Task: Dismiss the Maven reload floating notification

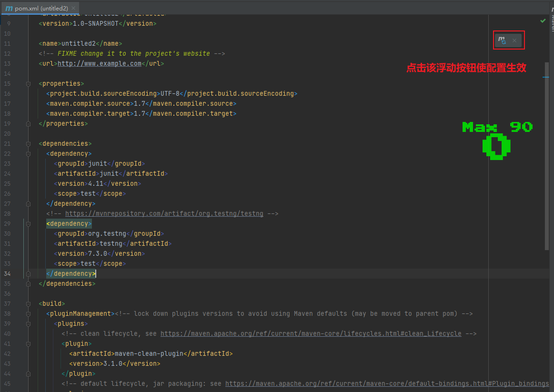Action: pos(514,40)
